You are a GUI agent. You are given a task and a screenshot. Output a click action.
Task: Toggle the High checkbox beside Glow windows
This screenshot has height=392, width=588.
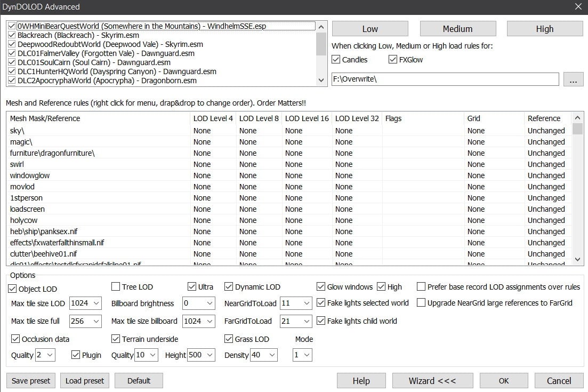(381, 287)
